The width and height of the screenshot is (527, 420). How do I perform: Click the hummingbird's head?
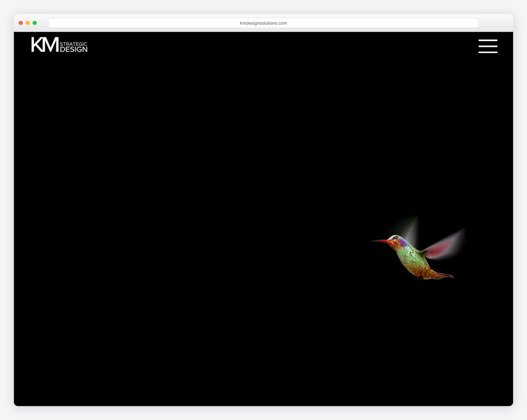pos(397,241)
